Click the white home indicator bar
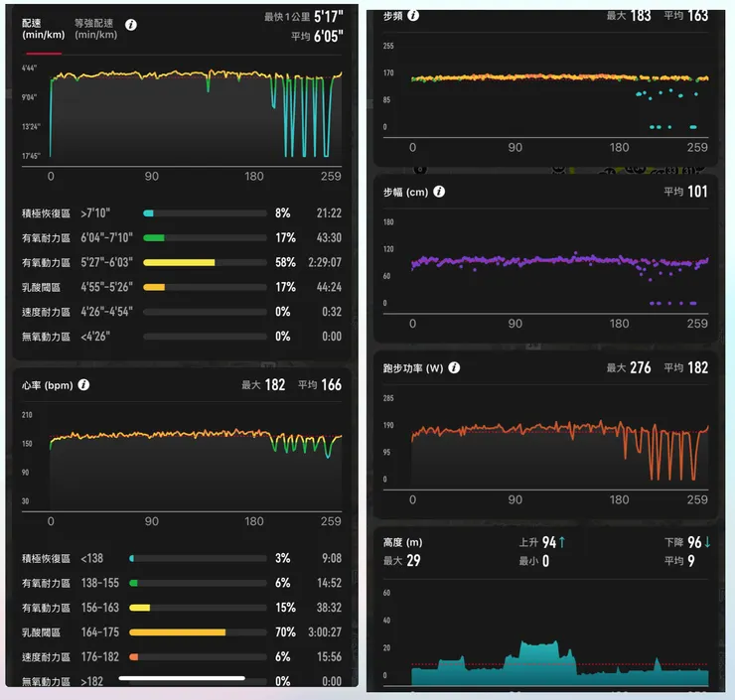Viewport: 735px width, 700px height. pyautogui.click(x=182, y=678)
